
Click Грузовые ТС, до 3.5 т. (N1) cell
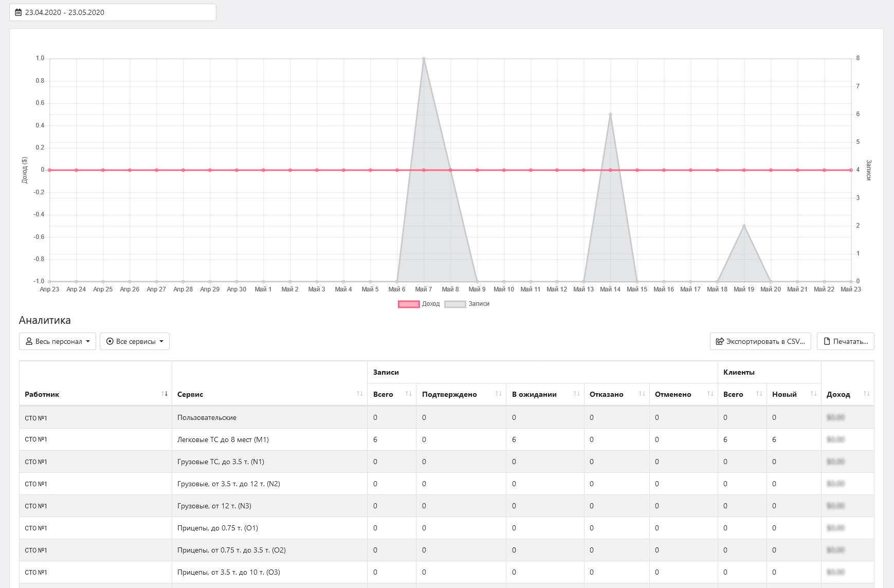coord(269,462)
